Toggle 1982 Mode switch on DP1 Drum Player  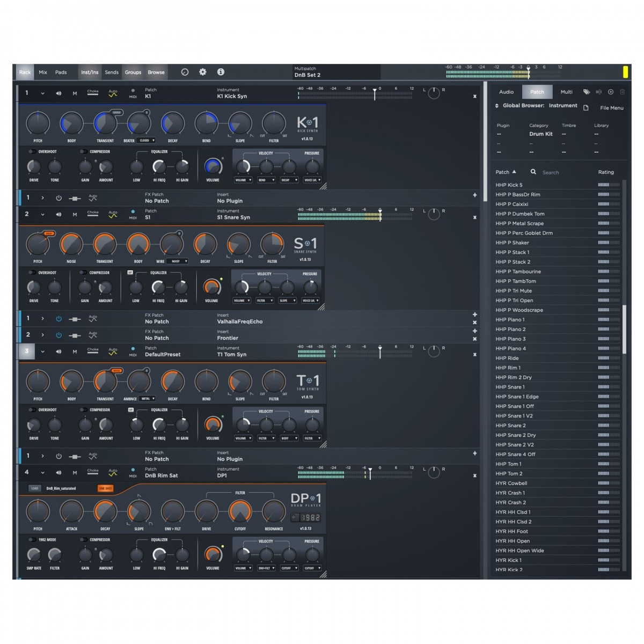click(32, 540)
